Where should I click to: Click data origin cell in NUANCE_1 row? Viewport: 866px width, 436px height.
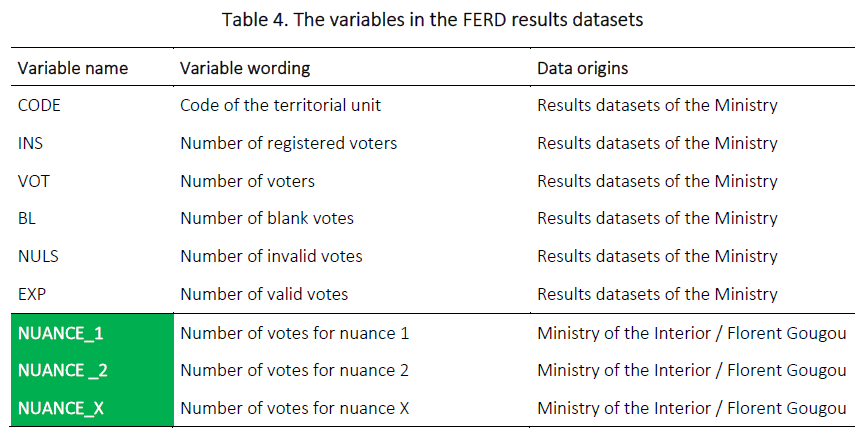[x=691, y=333]
